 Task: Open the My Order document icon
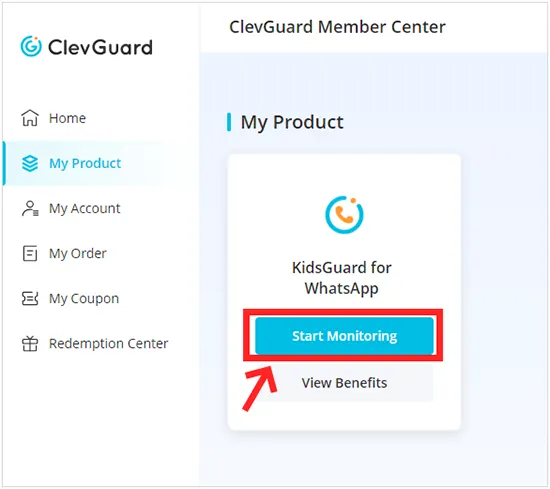(x=30, y=253)
